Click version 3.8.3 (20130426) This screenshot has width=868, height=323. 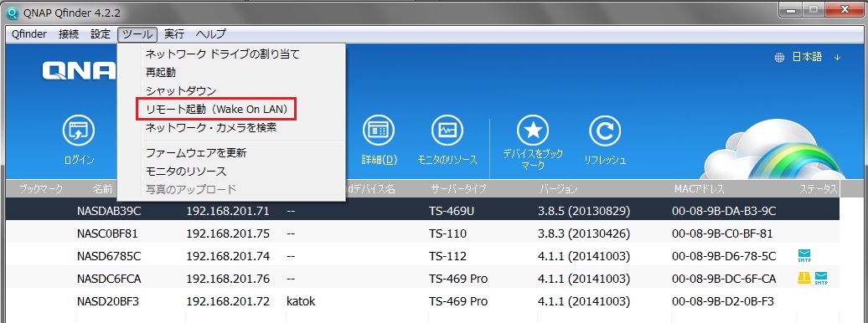point(584,233)
